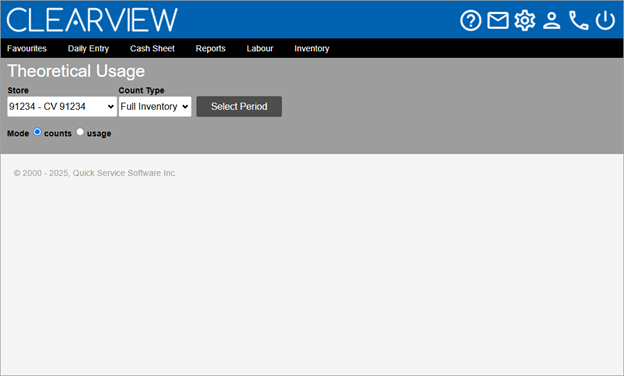Click the usage label text
624x376 pixels.
pos(99,134)
